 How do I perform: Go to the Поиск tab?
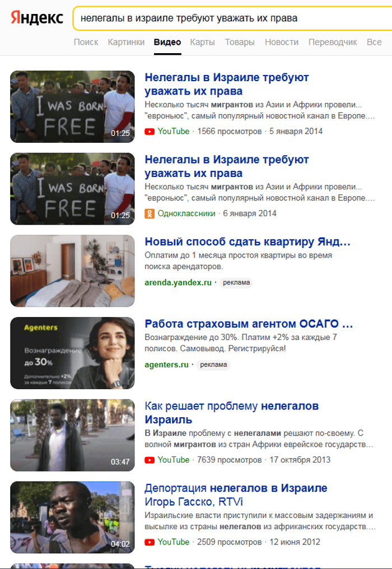pos(86,42)
